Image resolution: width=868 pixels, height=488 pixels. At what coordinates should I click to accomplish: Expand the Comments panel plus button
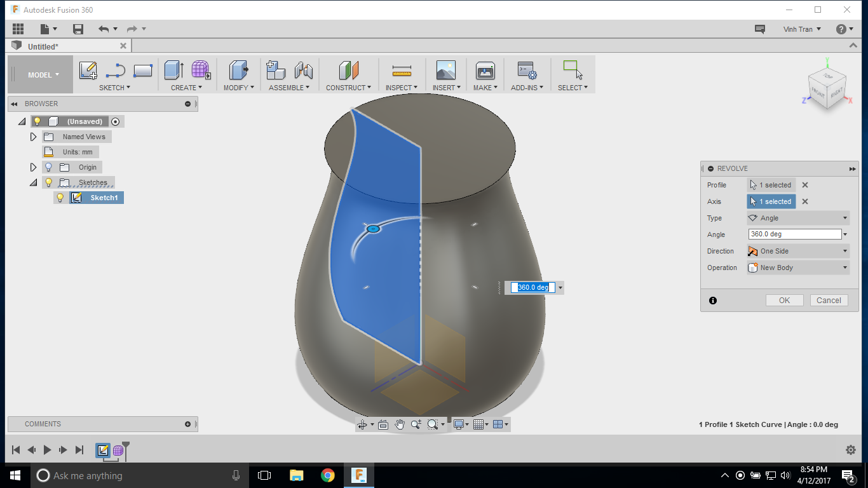tap(187, 424)
